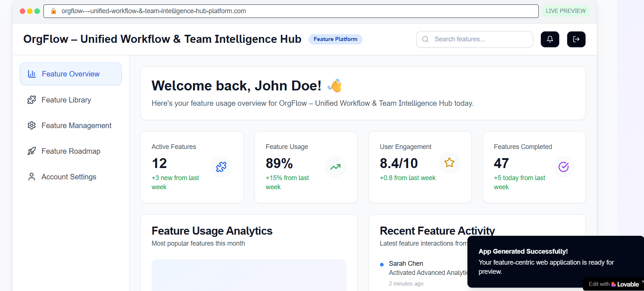The image size is (644, 291).
Task: Click the logout arrow button
Action: (x=576, y=39)
